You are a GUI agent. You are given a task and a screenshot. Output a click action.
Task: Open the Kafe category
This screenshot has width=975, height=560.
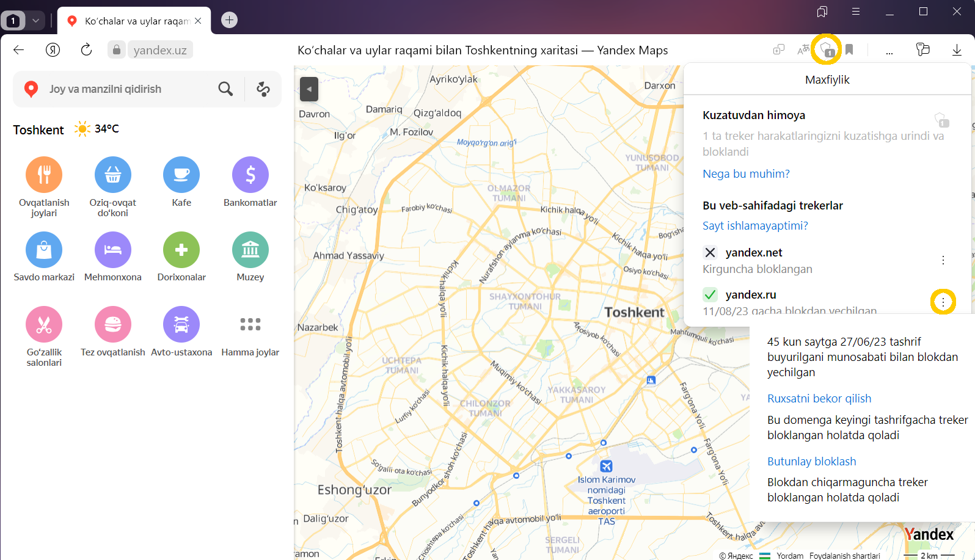pyautogui.click(x=181, y=175)
